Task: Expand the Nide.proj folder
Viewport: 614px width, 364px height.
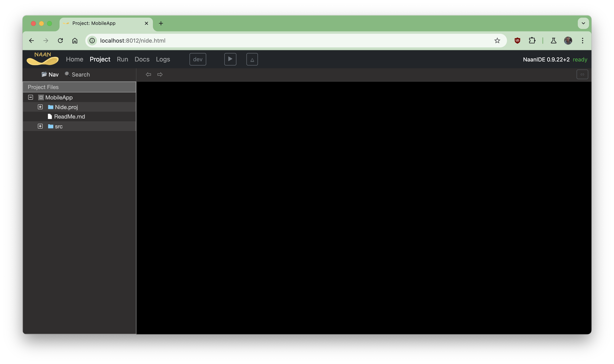Action: coord(40,107)
